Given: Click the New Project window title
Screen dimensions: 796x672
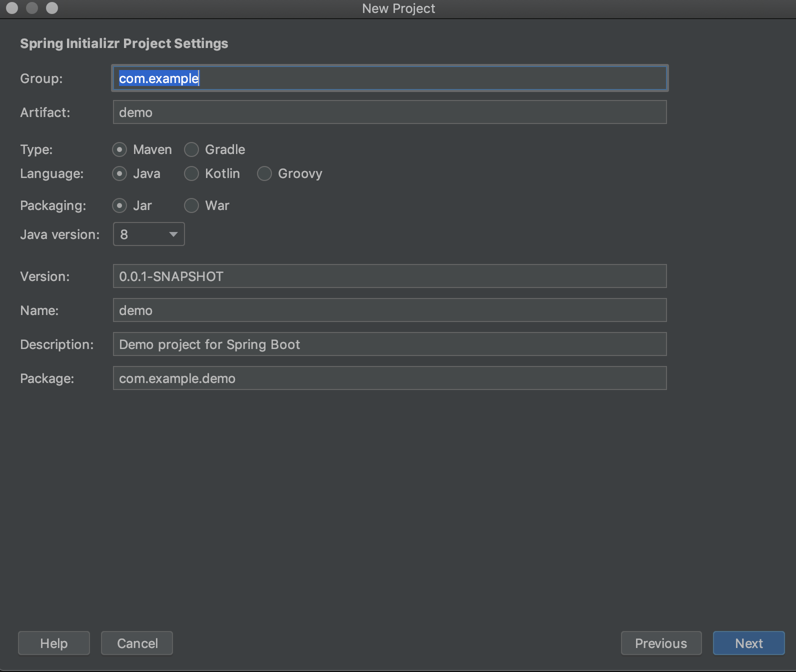Looking at the screenshot, I should (x=398, y=8).
